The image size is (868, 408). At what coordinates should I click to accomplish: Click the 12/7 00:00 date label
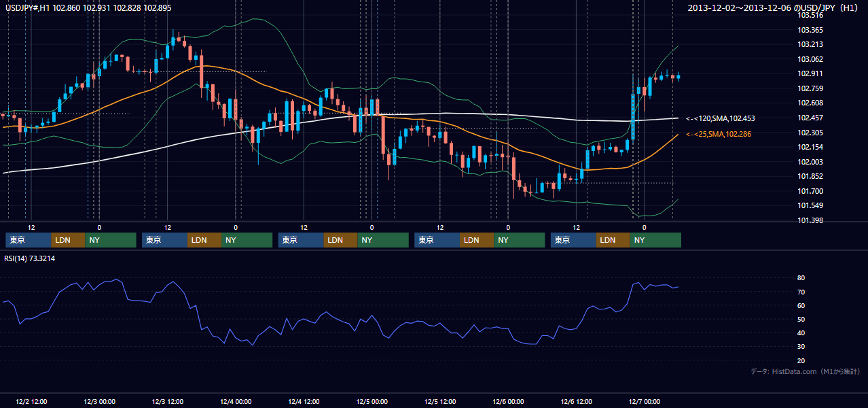tap(644, 402)
